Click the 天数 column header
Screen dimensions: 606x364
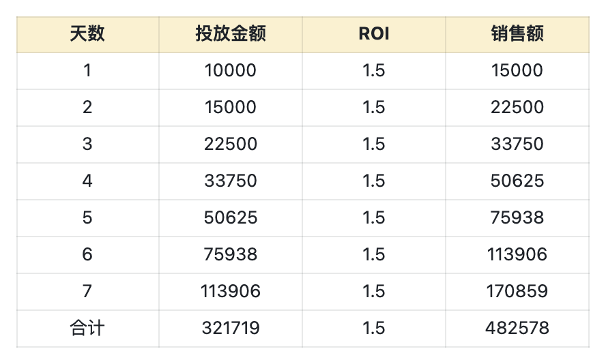point(88,34)
